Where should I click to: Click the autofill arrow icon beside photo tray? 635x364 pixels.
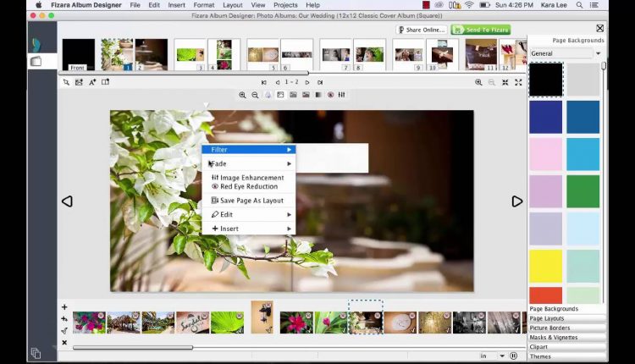tap(64, 331)
